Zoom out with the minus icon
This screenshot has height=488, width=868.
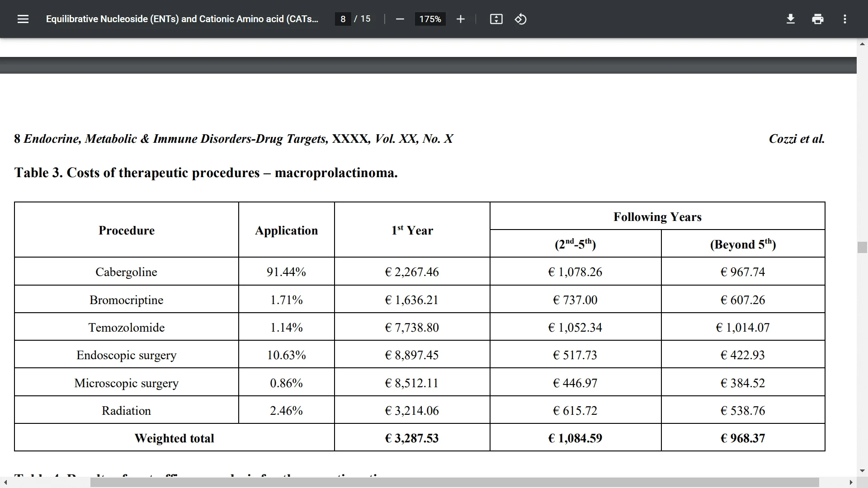400,19
